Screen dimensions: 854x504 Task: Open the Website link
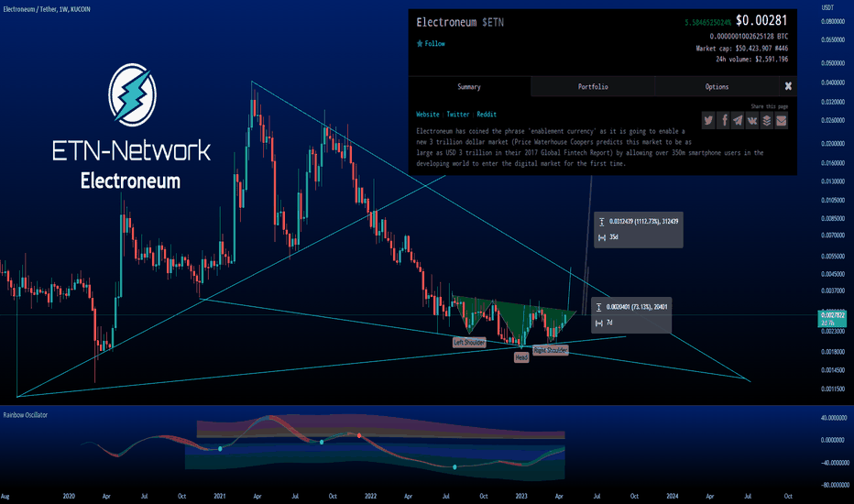coord(428,115)
